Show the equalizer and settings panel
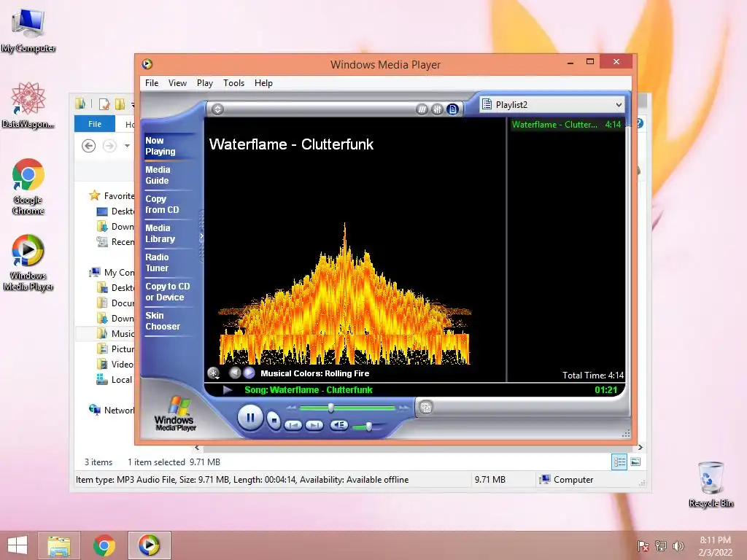 click(x=437, y=109)
